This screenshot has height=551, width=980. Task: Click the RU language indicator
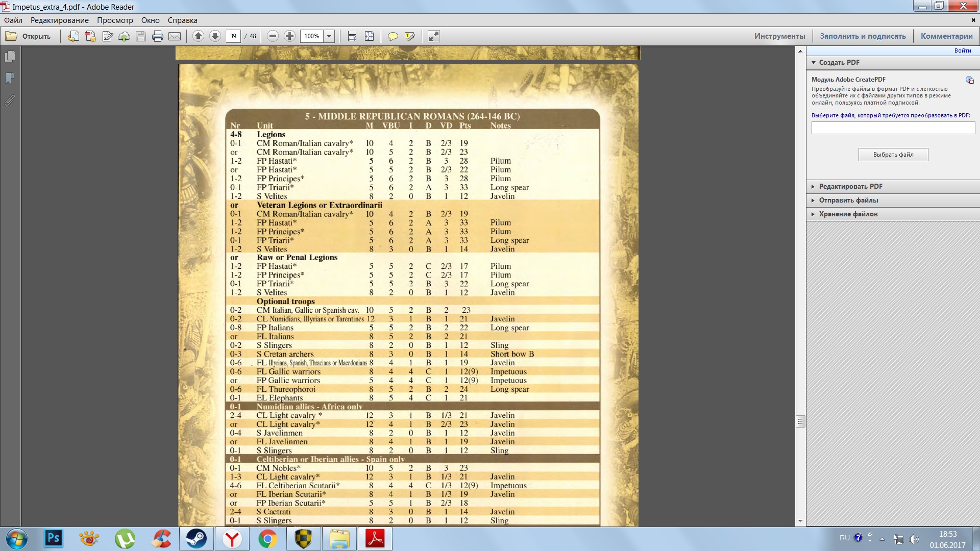coord(845,538)
